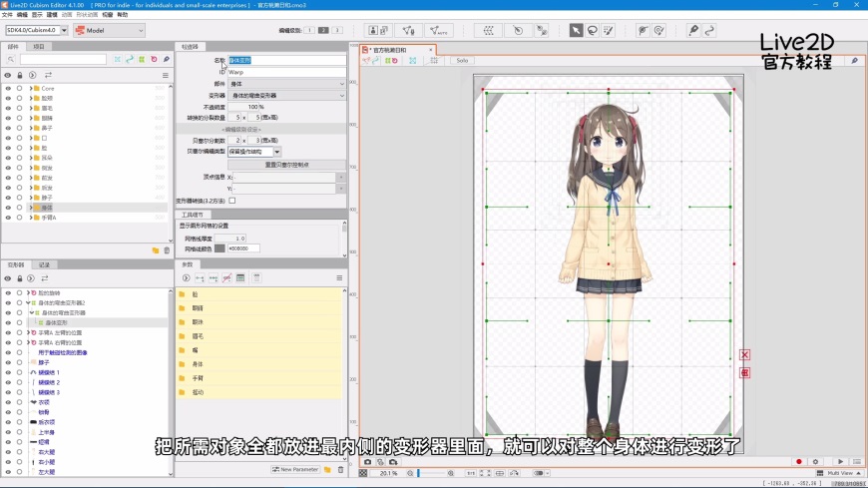Click the grid line color swatch
The image size is (868, 488).
tap(219, 248)
